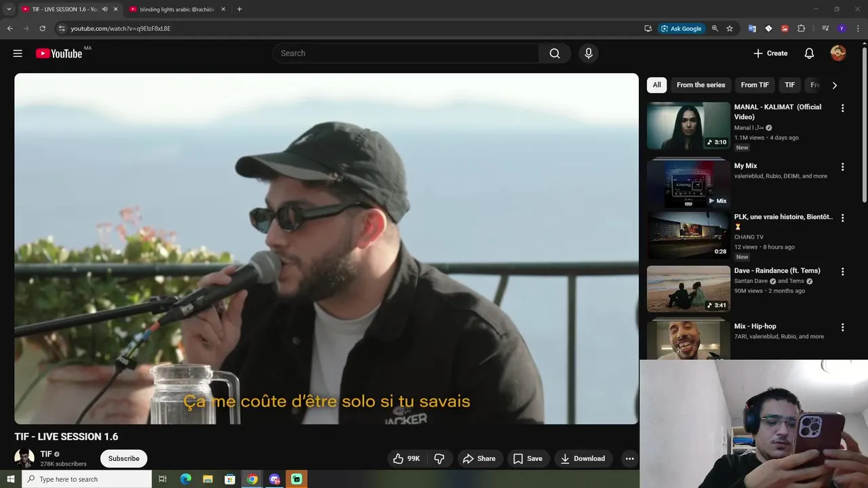Open the YouTube account avatar menu
This screenshot has width=868, height=488.
click(x=838, y=54)
